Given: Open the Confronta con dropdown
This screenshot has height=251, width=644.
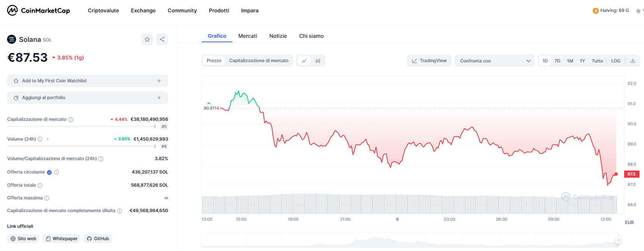Looking at the screenshot, I should tap(495, 61).
